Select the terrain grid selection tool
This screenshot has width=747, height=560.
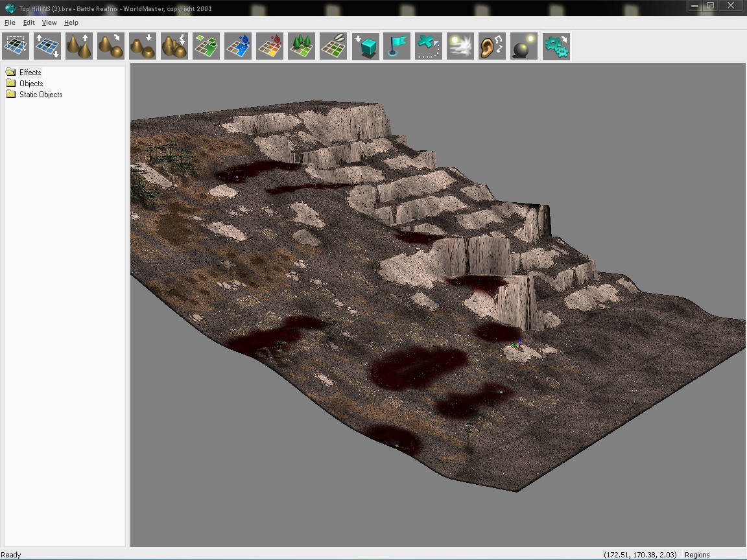tap(16, 46)
